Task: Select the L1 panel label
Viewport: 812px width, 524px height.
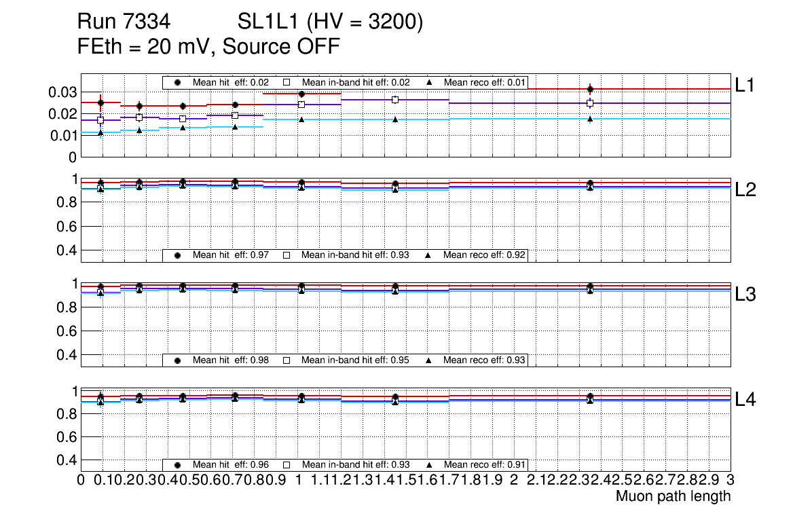Action: 745,84
